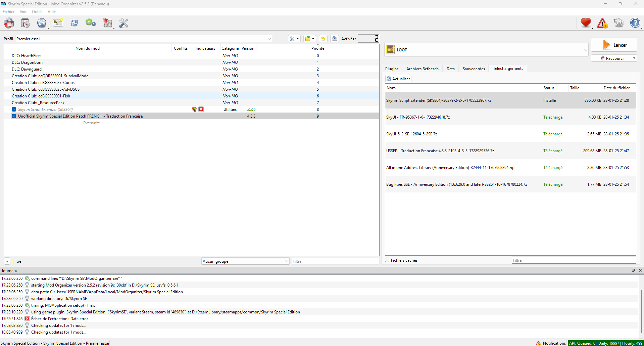Sort downloads by Taille column header

[585, 88]
